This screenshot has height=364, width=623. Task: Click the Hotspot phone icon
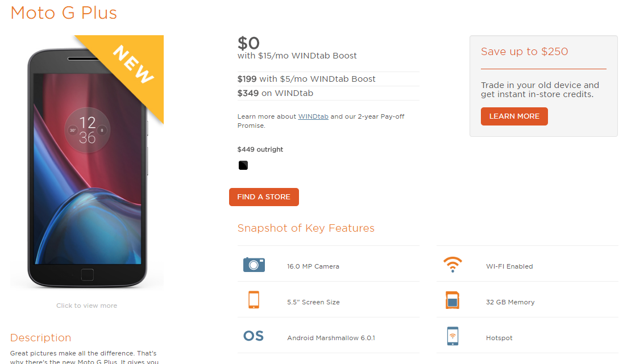tap(452, 336)
